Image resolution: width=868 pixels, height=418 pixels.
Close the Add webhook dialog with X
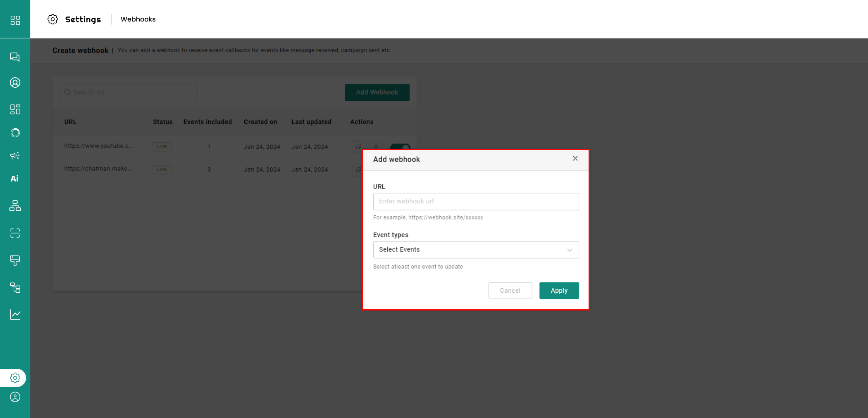(575, 158)
